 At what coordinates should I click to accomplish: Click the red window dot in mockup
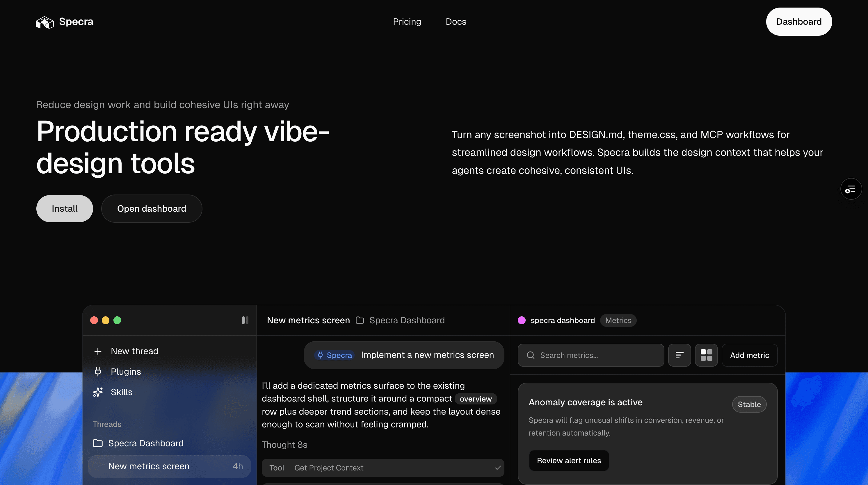94,320
